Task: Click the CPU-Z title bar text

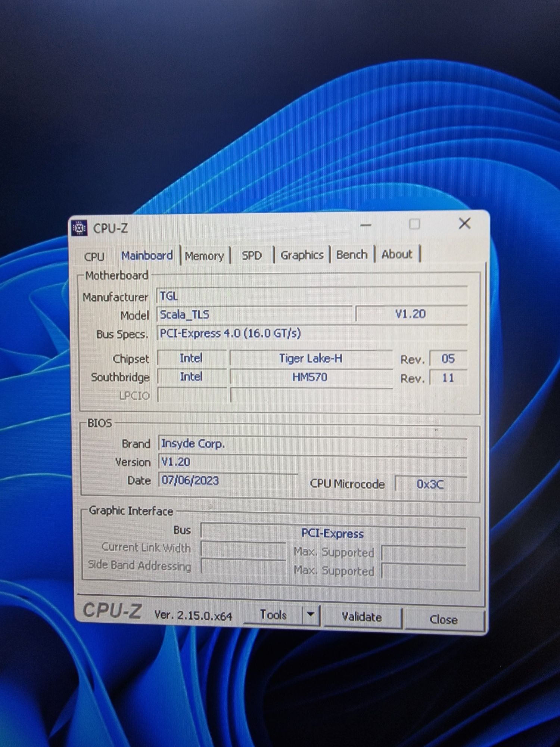Action: (x=111, y=228)
